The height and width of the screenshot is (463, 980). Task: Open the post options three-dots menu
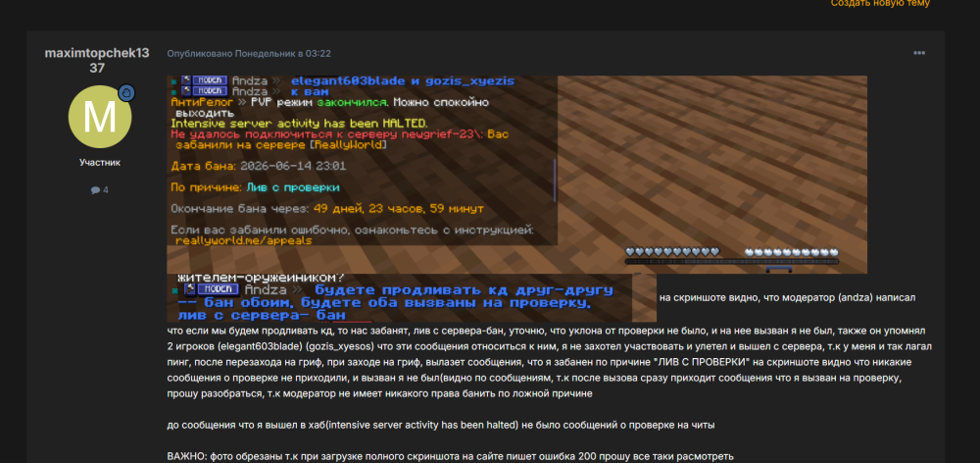919,53
